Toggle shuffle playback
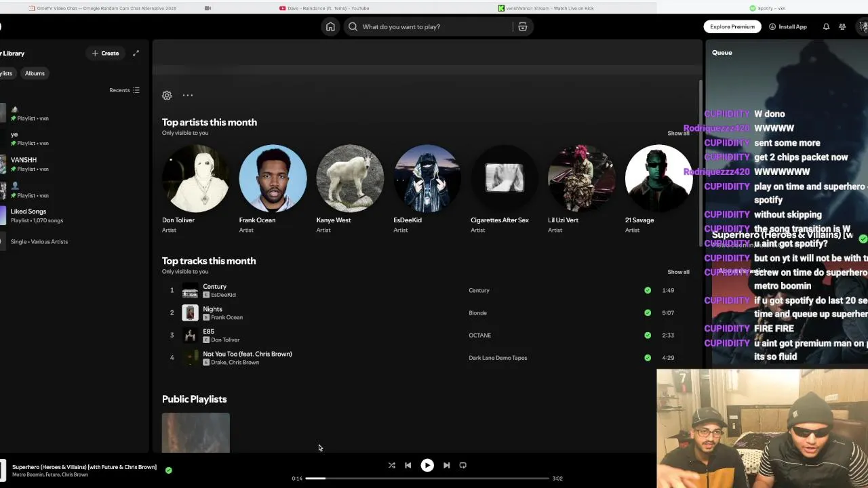 click(x=391, y=465)
